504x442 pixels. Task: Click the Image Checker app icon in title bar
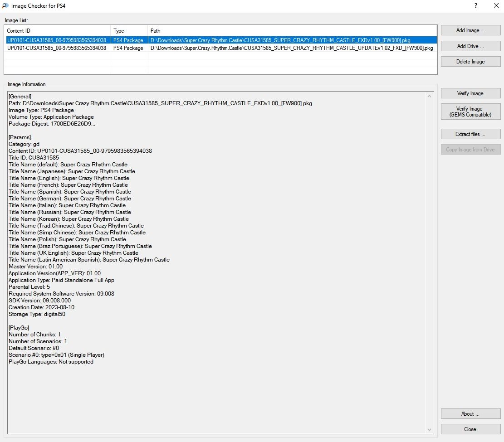[x=5, y=6]
